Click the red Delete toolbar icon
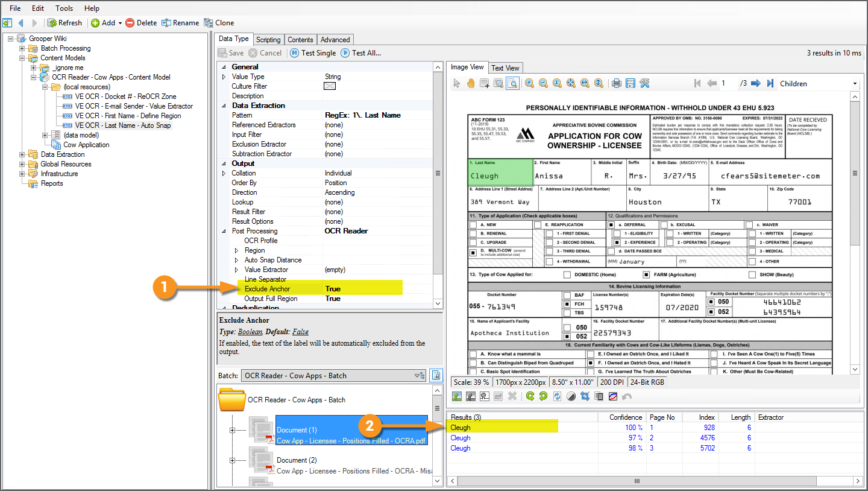 (130, 23)
